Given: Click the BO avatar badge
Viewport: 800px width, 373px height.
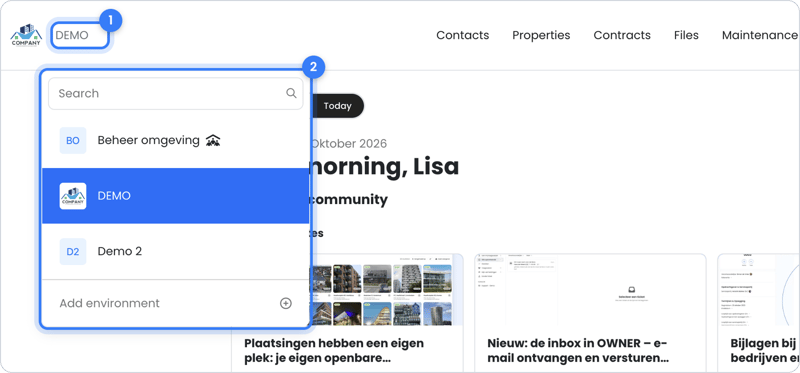Looking at the screenshot, I should coord(73,140).
